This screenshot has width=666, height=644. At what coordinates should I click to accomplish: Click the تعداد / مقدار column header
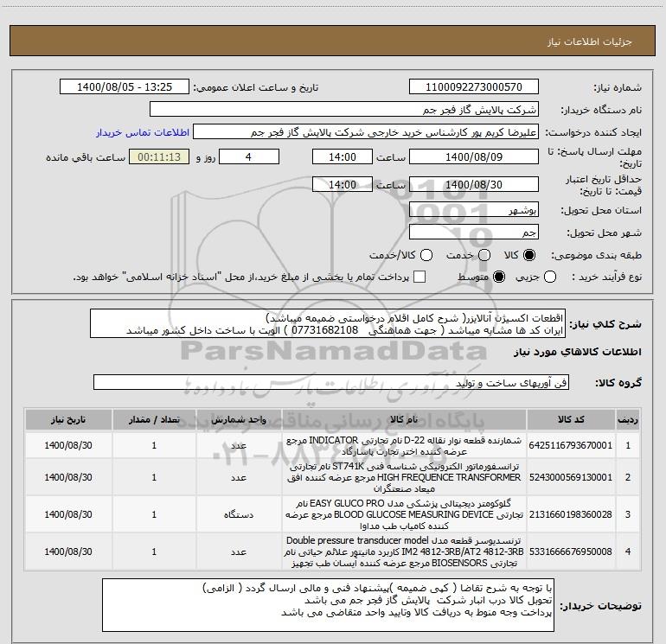(154, 420)
